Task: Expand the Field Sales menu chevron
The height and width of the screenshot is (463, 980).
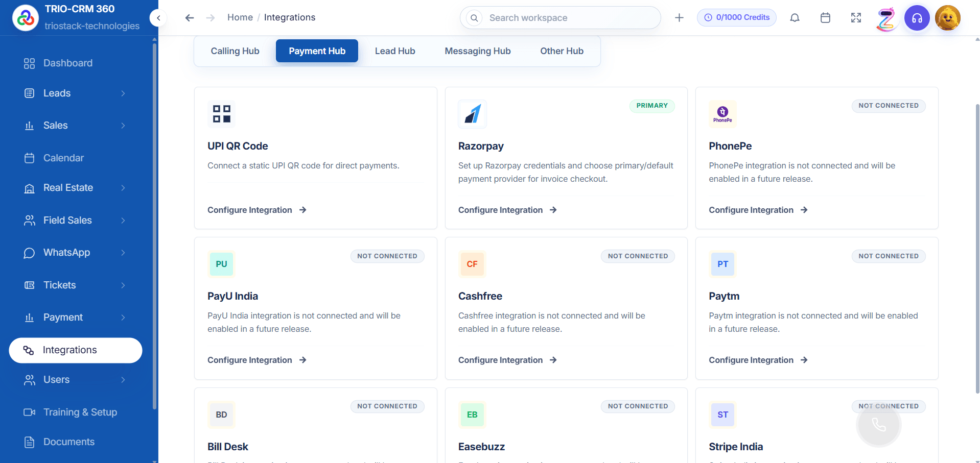Action: (x=123, y=221)
